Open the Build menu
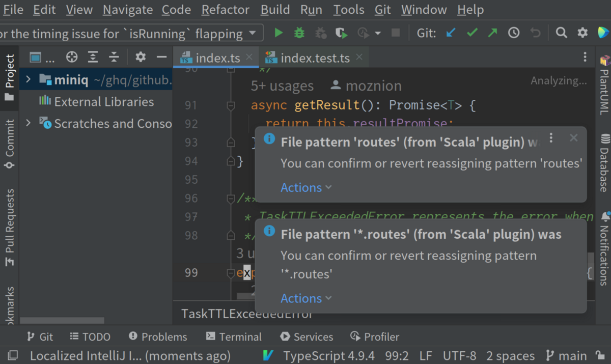 pos(275,10)
